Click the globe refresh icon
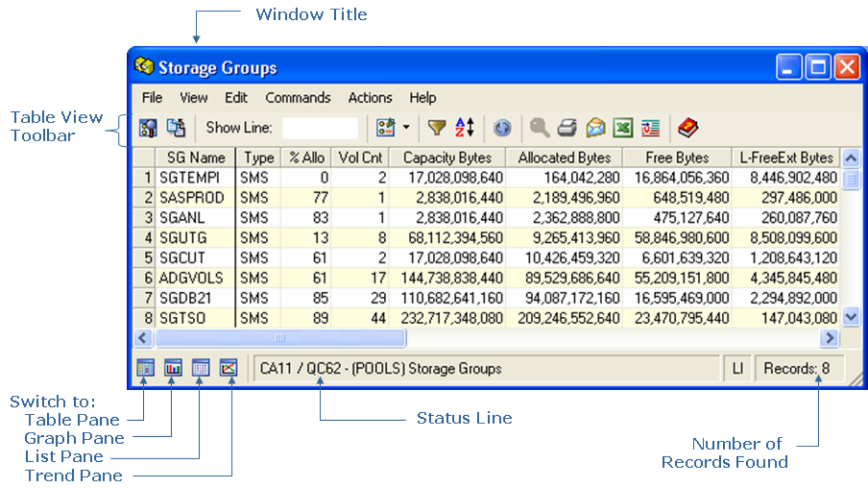Image resolution: width=868 pixels, height=488 pixels. [x=502, y=128]
